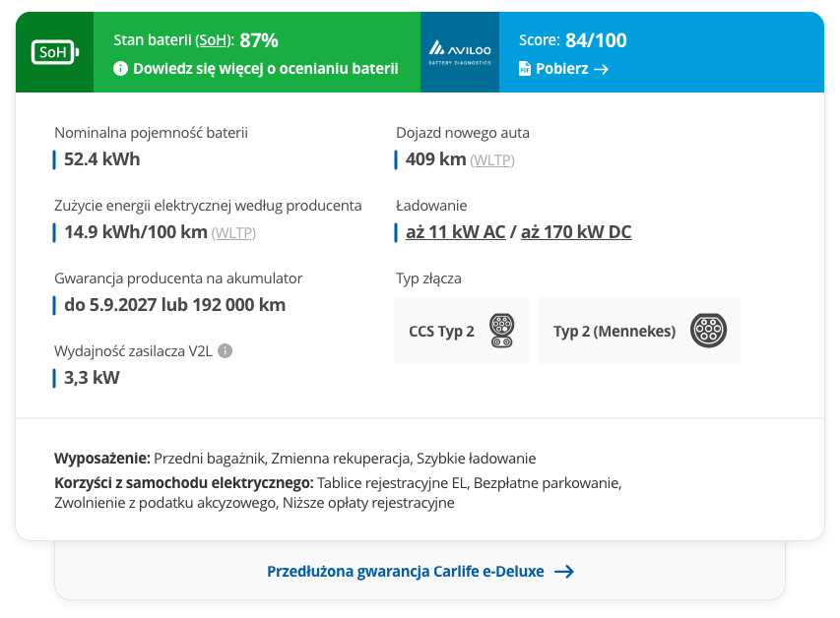
Task: Click do 5.9.2027 lub 192 000 km
Action: tap(174, 305)
